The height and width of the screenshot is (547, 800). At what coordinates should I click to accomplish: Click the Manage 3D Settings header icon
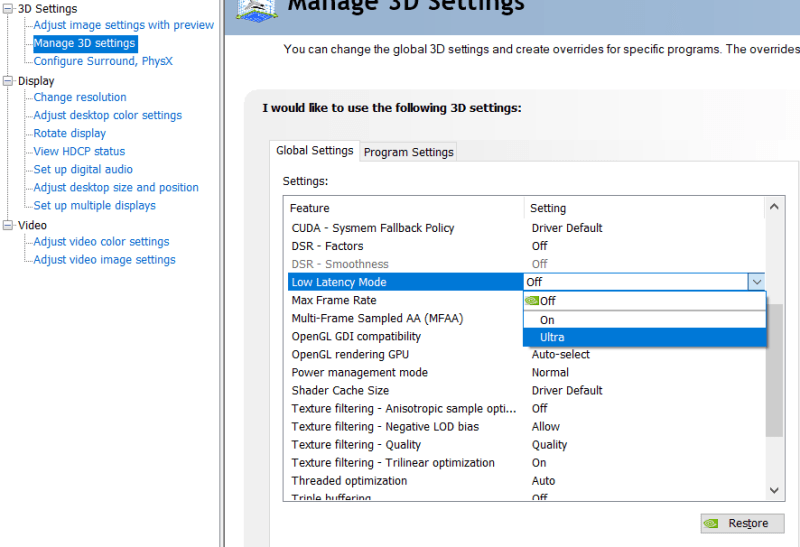pos(258,10)
